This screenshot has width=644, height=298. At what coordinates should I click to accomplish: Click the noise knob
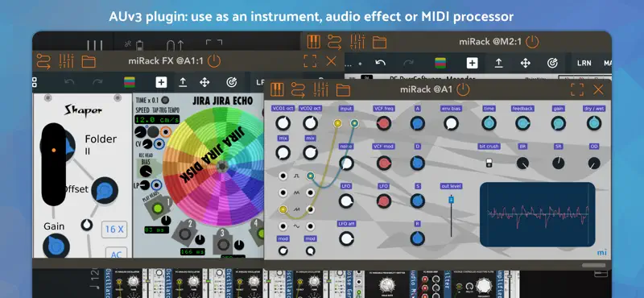346,163
